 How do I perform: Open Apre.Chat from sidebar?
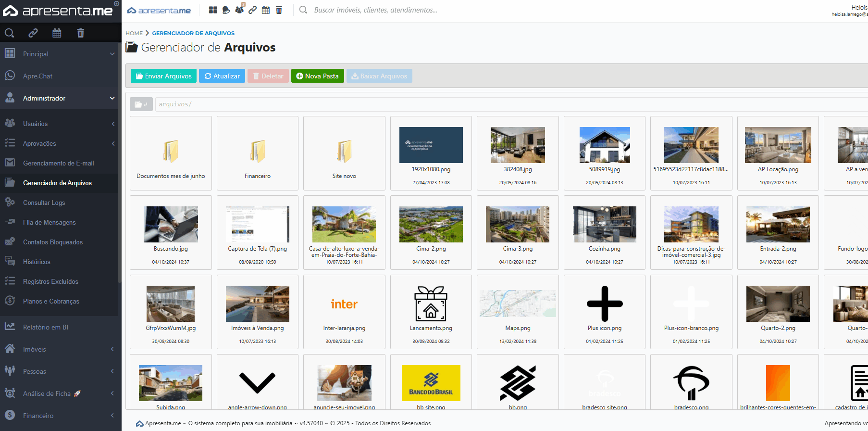coord(37,76)
